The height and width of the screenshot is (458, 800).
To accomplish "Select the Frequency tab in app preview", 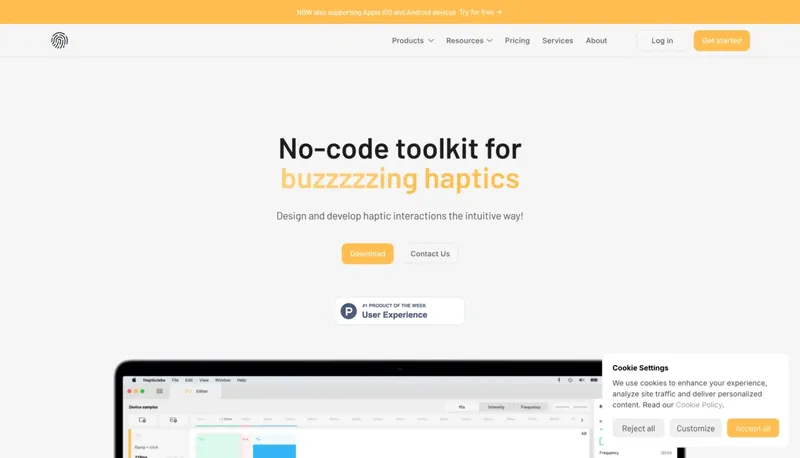I will 530,407.
